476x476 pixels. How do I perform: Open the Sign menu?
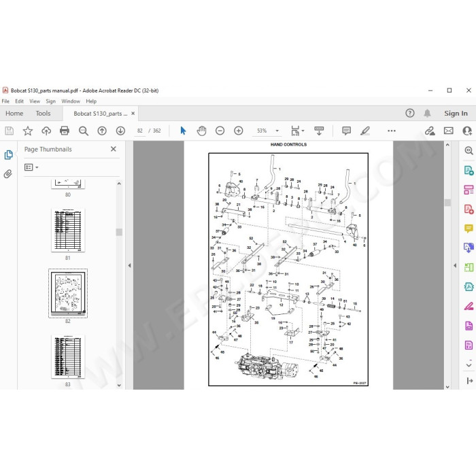(51, 101)
